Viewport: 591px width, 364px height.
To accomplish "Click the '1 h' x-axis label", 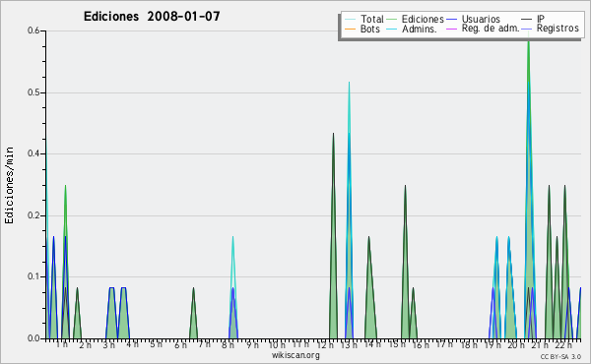I will [x=62, y=344].
